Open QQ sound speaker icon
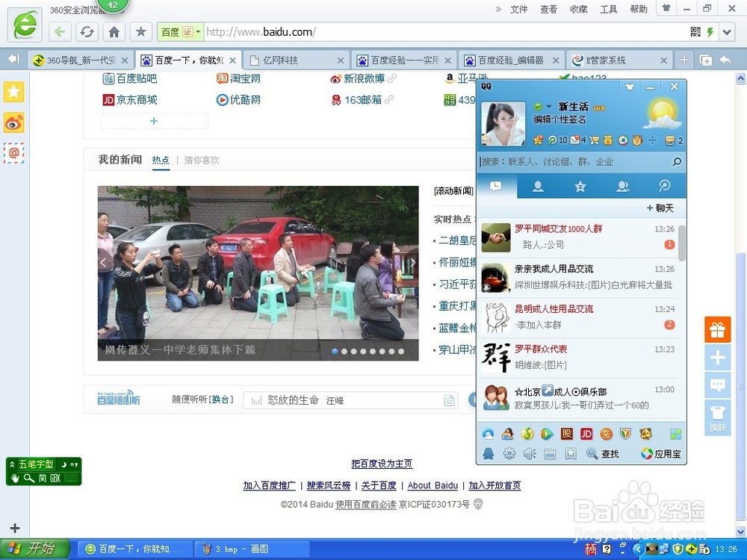747x560 pixels. pyautogui.click(x=530, y=454)
